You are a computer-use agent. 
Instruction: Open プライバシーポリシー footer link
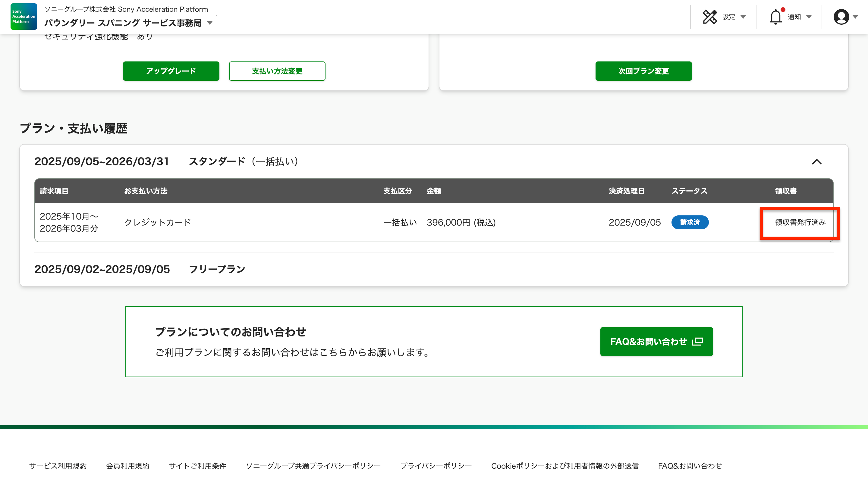point(436,466)
